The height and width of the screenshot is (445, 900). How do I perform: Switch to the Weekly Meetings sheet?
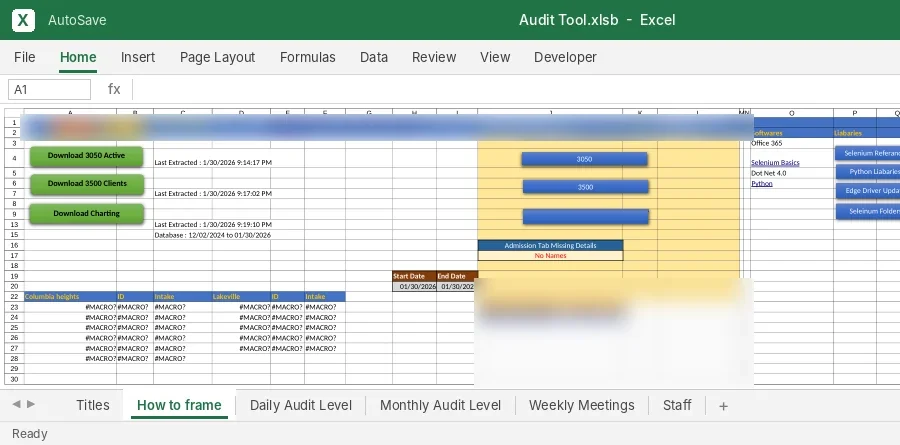581,405
